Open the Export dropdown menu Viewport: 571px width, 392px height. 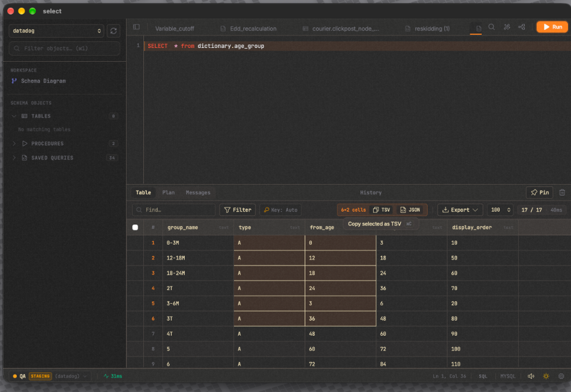click(460, 210)
